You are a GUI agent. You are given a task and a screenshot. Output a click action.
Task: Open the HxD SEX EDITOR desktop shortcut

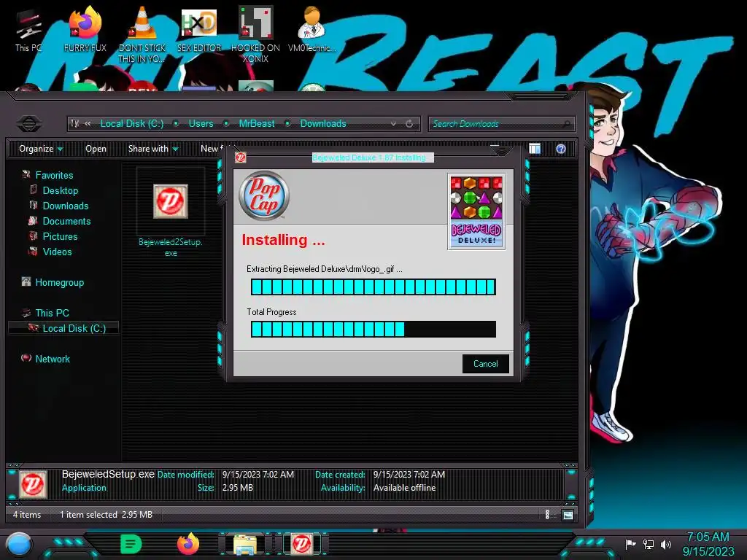(x=199, y=29)
